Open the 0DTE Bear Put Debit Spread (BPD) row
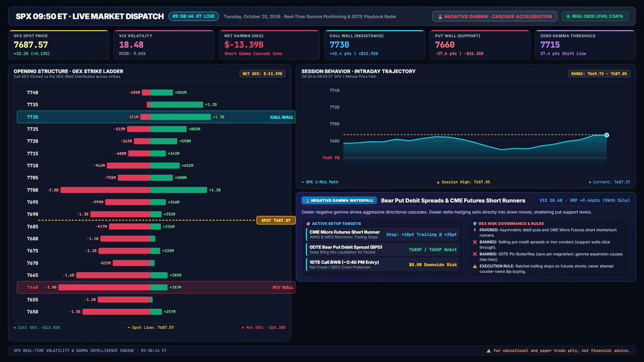 (x=382, y=249)
